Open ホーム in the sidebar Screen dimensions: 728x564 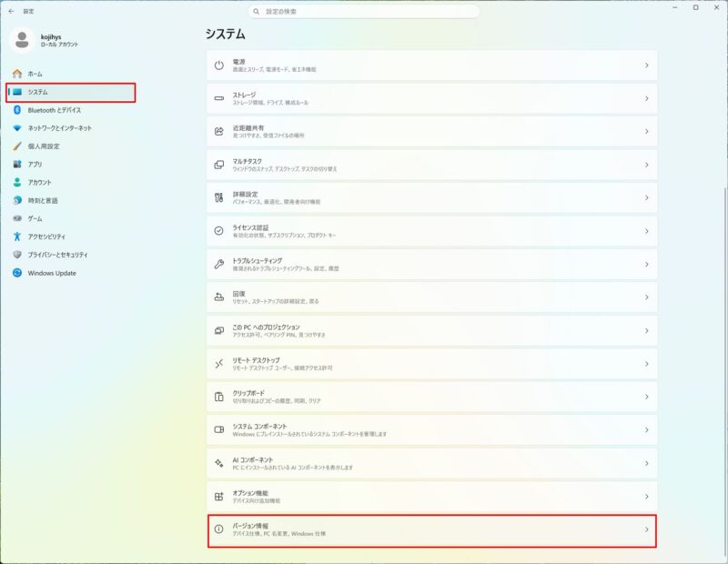point(71,74)
